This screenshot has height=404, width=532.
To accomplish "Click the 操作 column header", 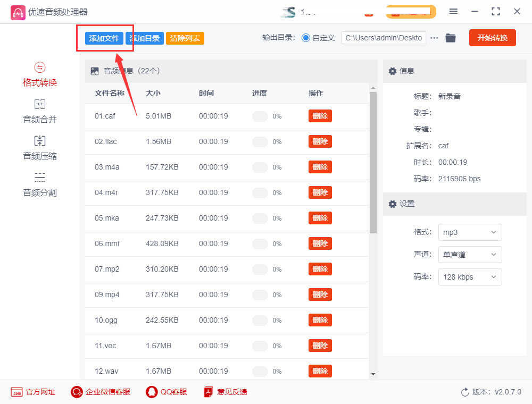I will coord(316,93).
